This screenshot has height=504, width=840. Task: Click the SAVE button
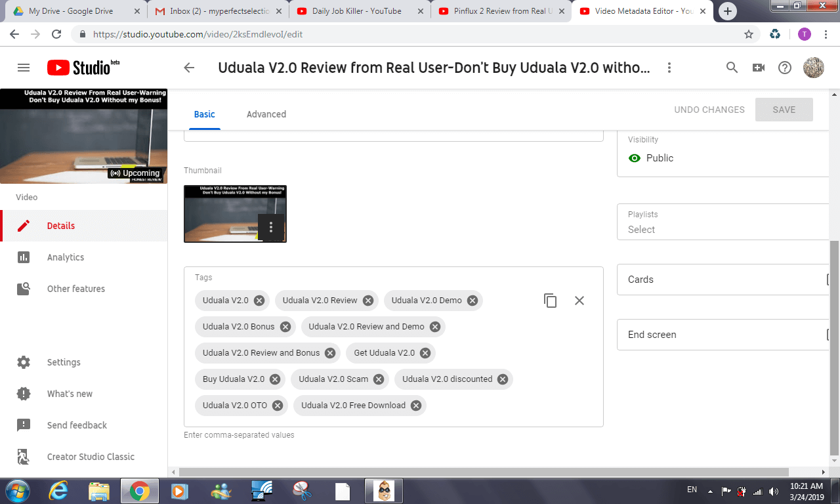point(784,110)
